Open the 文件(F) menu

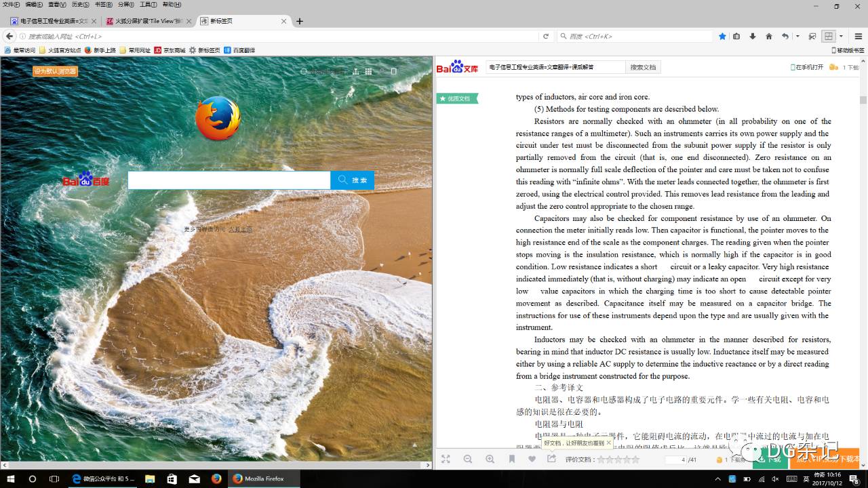coord(11,5)
